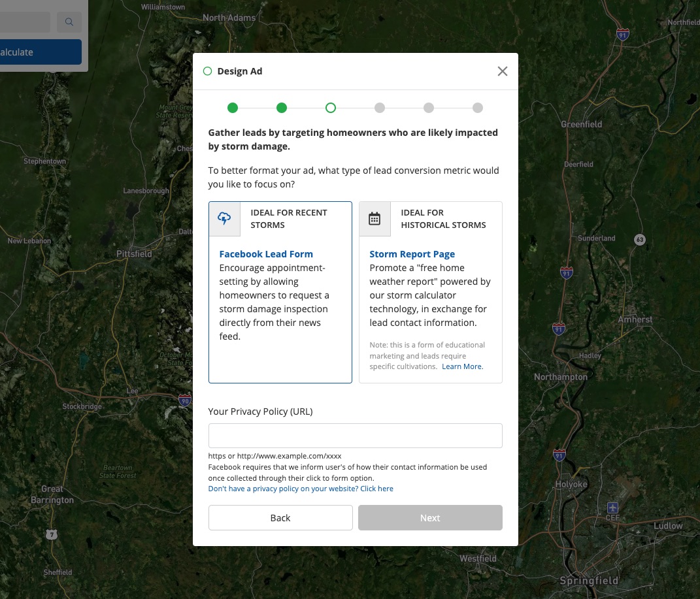Click the current third step indicator

click(x=331, y=108)
